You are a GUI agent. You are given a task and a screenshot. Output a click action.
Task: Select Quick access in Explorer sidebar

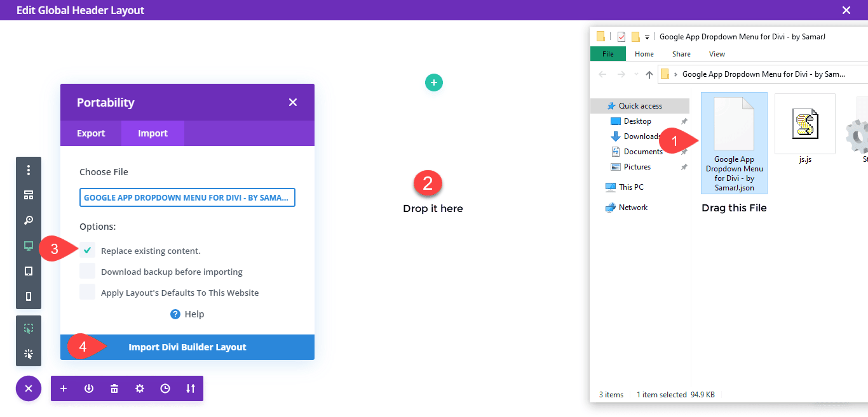(x=640, y=106)
